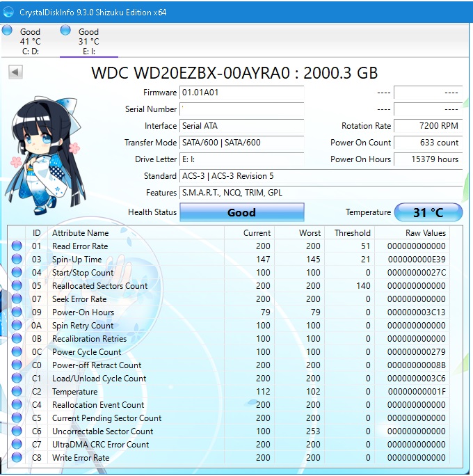Click the CrystalDiskInfo title bar app icon
473x476 pixels.
click(8, 12)
